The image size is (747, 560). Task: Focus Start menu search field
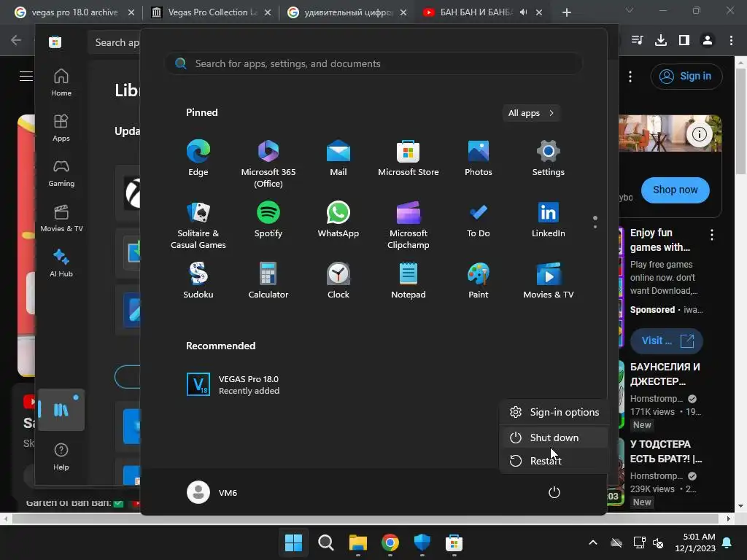373,64
